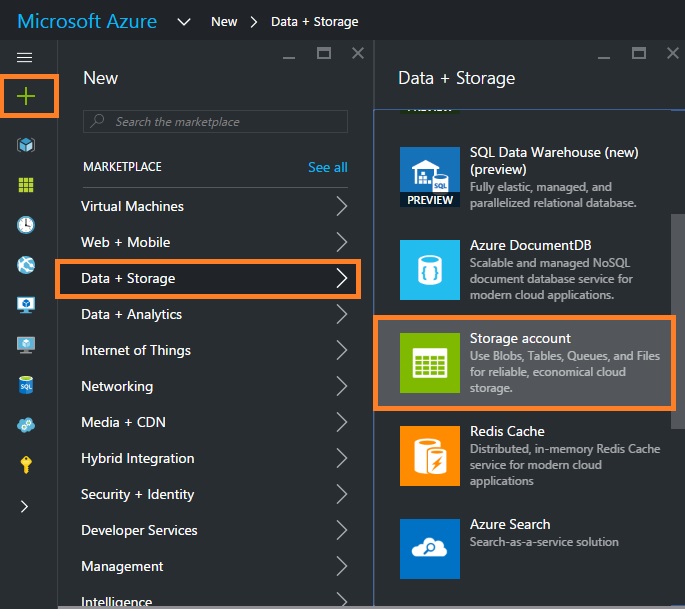Click the green grid icon in sidebar
Screen dimensions: 685x609
pos(26,185)
